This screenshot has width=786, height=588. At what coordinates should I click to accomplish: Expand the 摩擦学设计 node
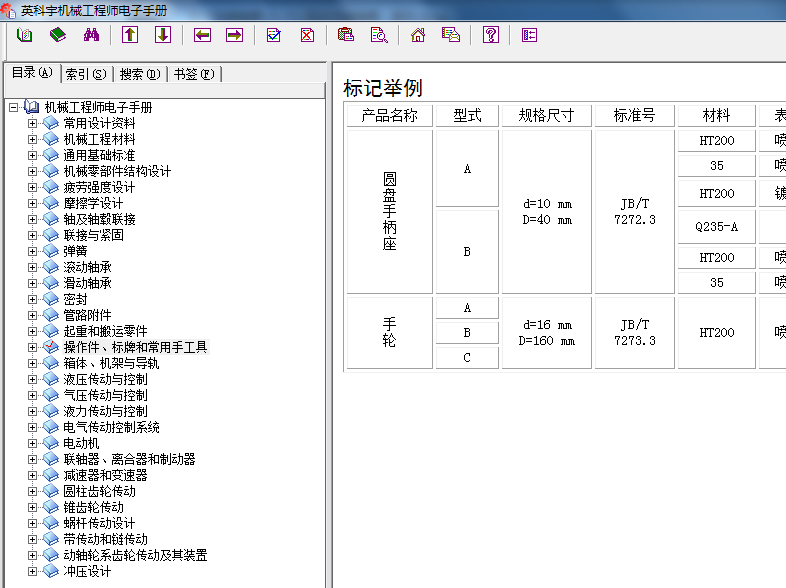33,204
